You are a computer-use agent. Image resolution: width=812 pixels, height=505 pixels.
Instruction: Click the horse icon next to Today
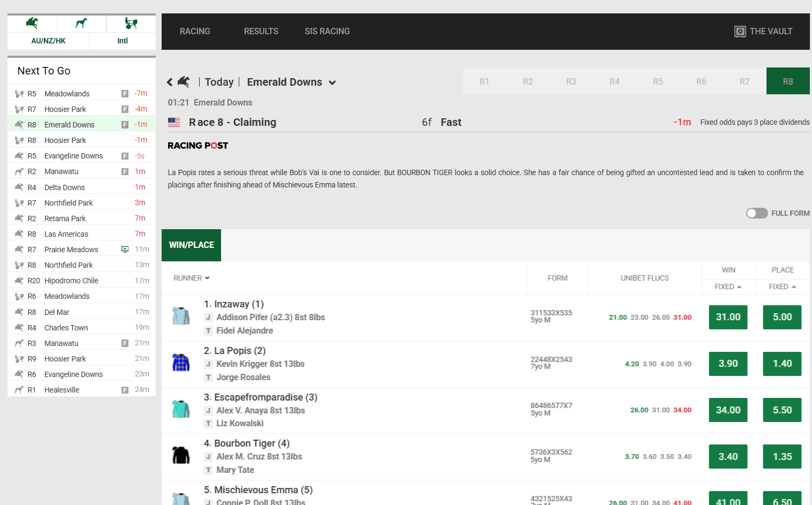184,82
